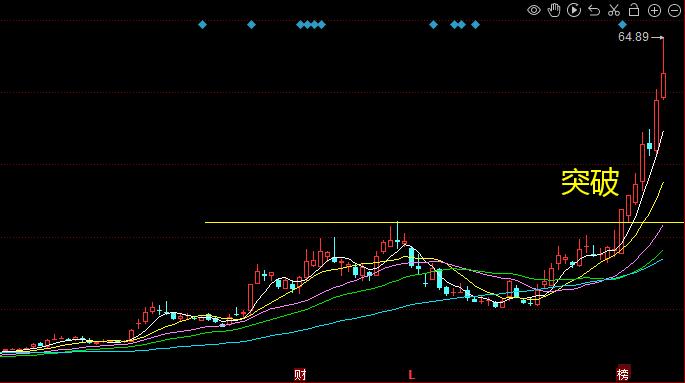Toggle the lock icon
This screenshot has height=383, width=685.
pyautogui.click(x=634, y=10)
